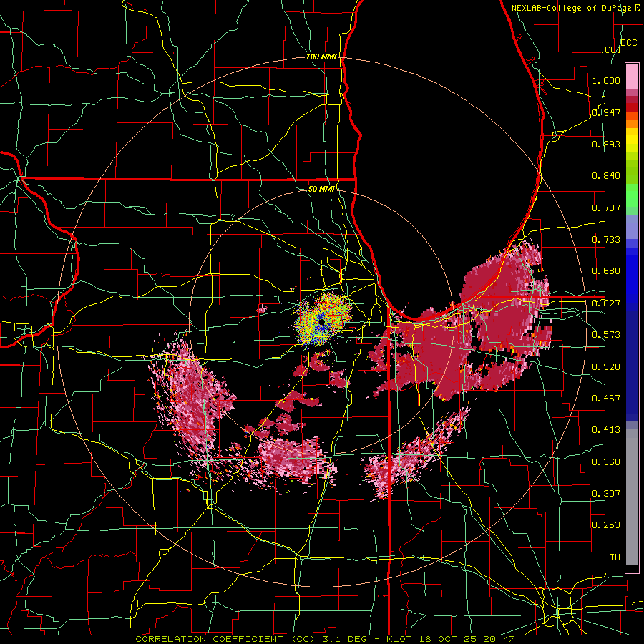644x644 pixels.
Task: Click the 0.787 scale value
Action: click(606, 208)
